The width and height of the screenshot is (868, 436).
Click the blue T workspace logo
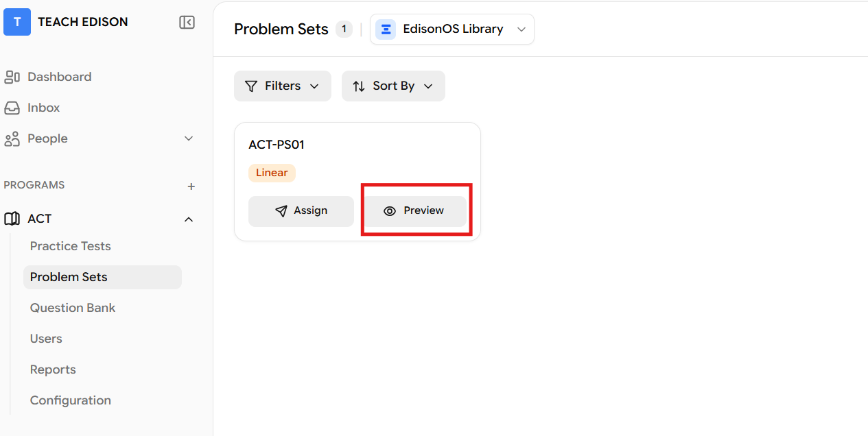[x=17, y=22]
